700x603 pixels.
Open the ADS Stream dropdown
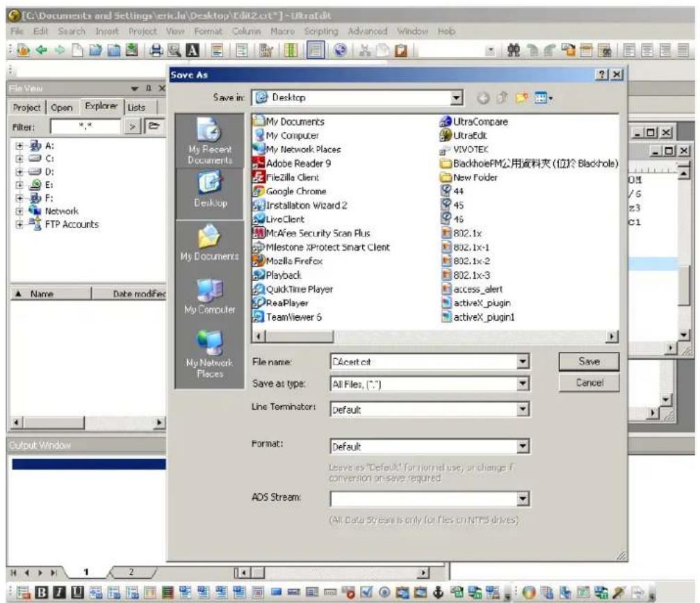pos(522,499)
